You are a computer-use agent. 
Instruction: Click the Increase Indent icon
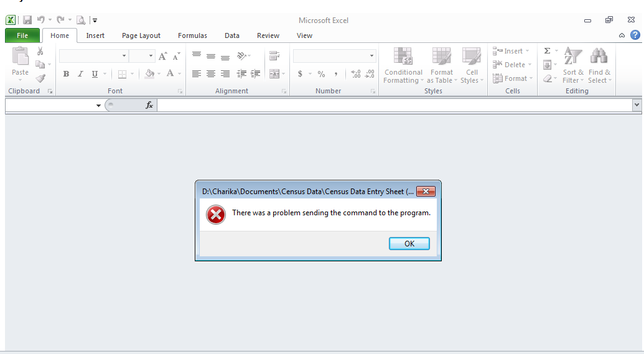pos(256,74)
